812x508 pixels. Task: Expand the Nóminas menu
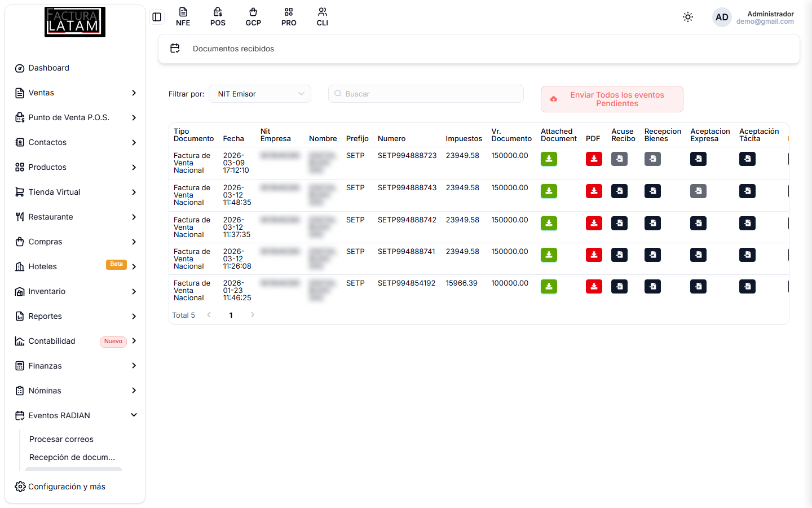(76, 391)
